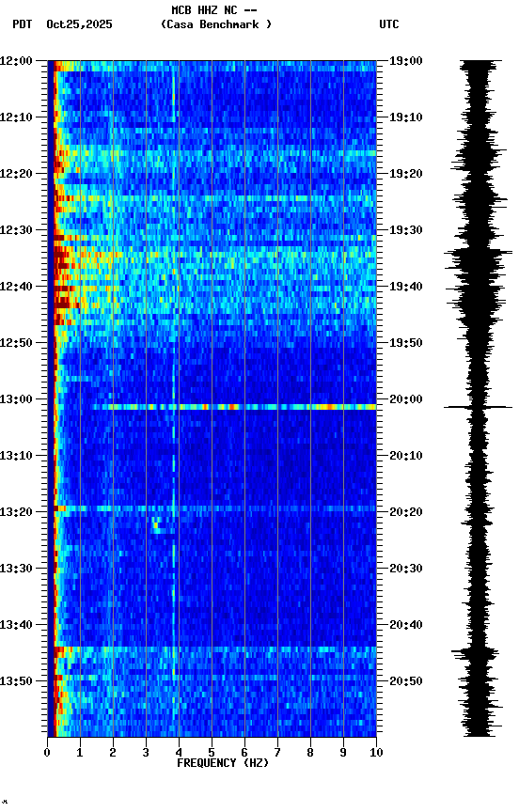Screen dimensions: 519x812
Task: Click the 19:30 UTC time label
Action: pyautogui.click(x=405, y=230)
